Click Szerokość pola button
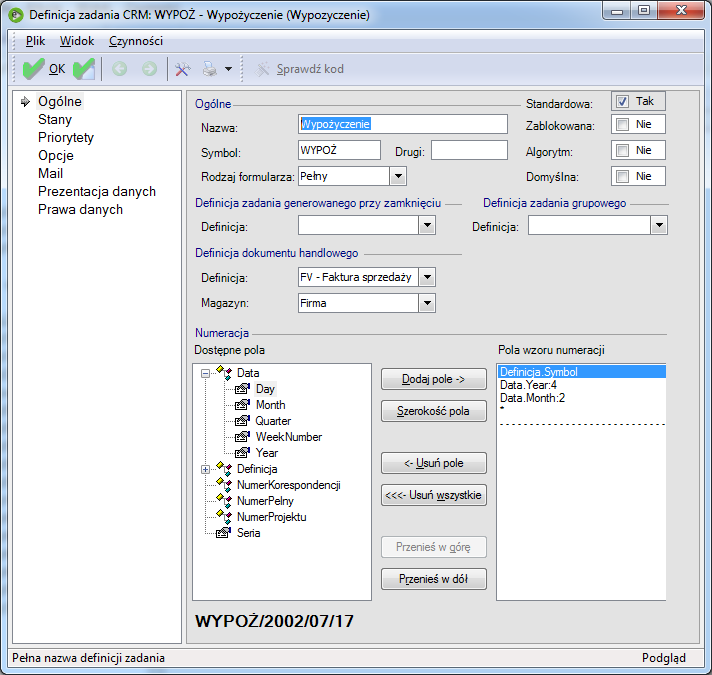Image resolution: width=712 pixels, height=675 pixels. 434,411
